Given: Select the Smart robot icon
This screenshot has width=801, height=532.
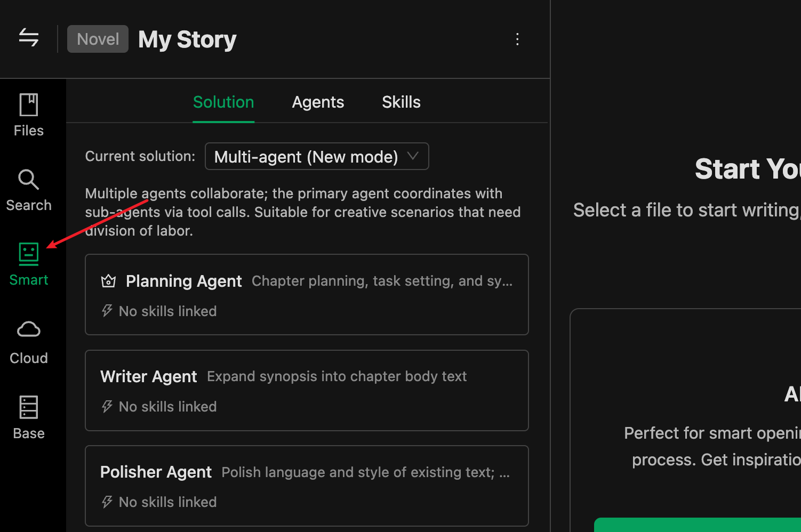Looking at the screenshot, I should 29,254.
